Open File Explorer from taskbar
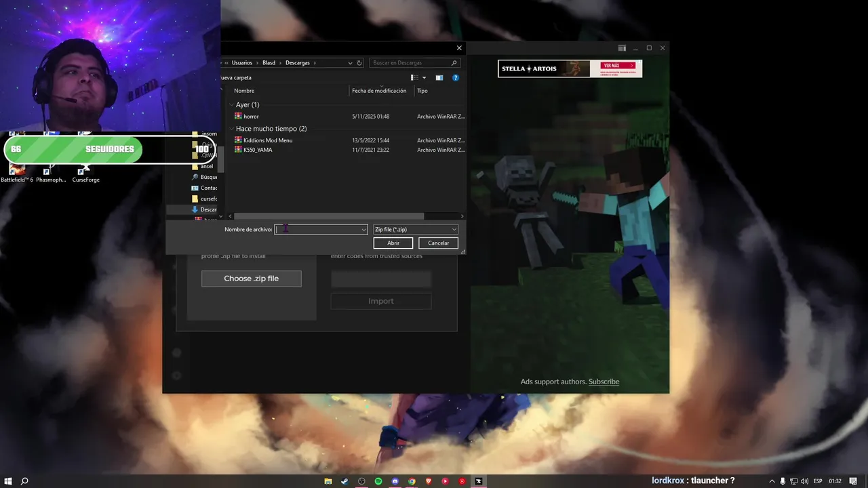This screenshot has width=868, height=488. tap(328, 481)
